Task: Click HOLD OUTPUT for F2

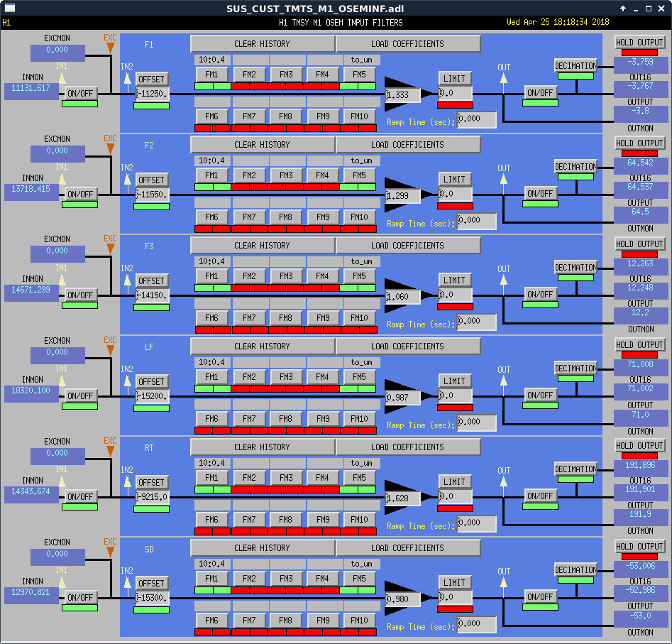Action: [x=639, y=143]
